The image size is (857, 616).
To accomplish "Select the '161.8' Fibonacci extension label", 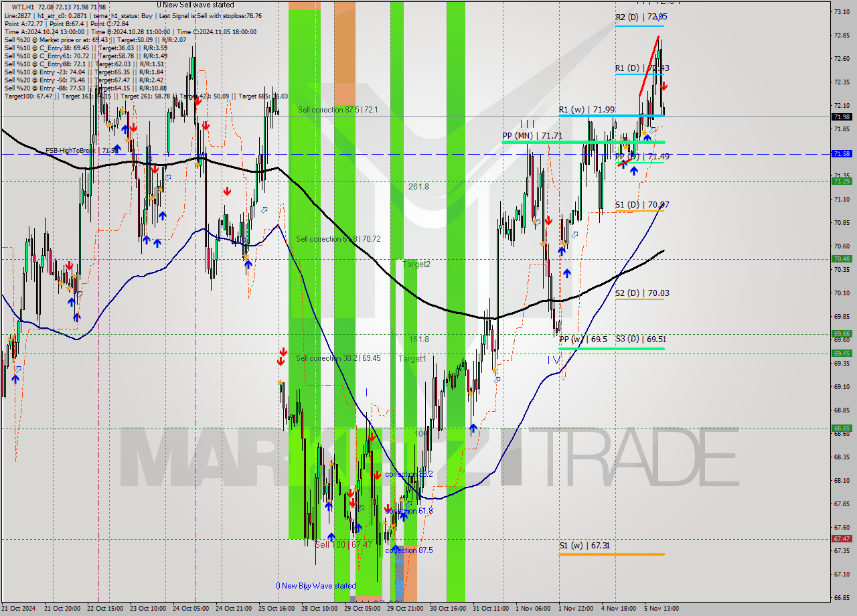I will pos(418,339).
